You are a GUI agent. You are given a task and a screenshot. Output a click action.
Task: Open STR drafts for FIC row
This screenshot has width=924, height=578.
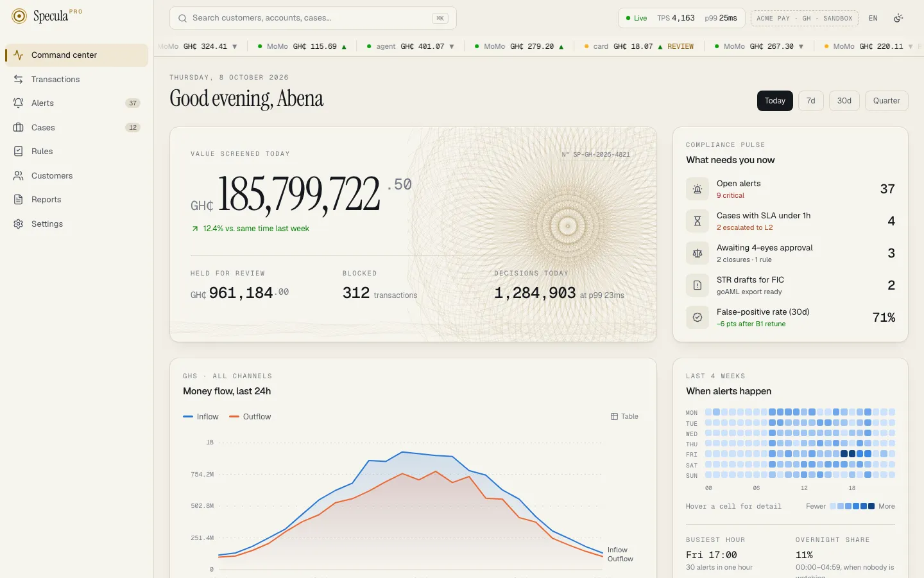click(791, 285)
